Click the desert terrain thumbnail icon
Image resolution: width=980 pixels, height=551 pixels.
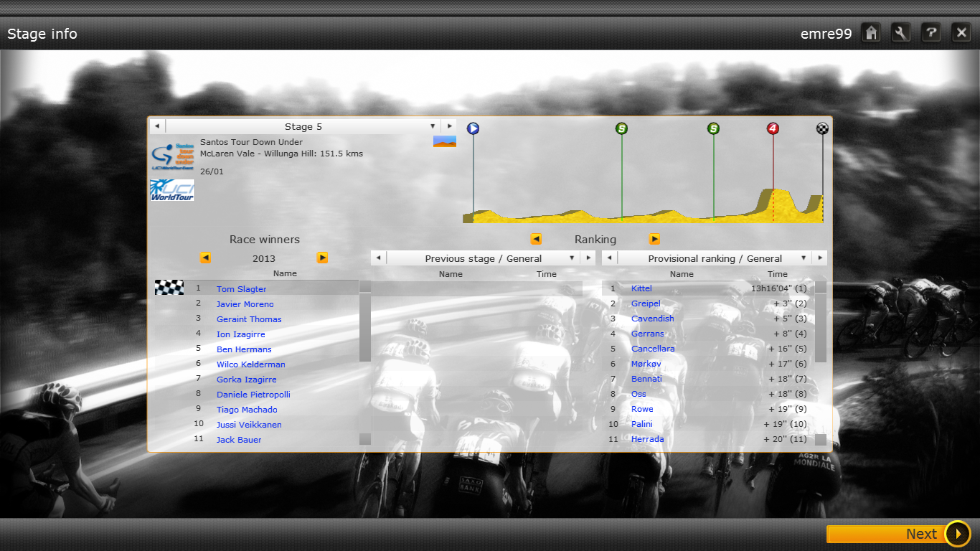445,141
